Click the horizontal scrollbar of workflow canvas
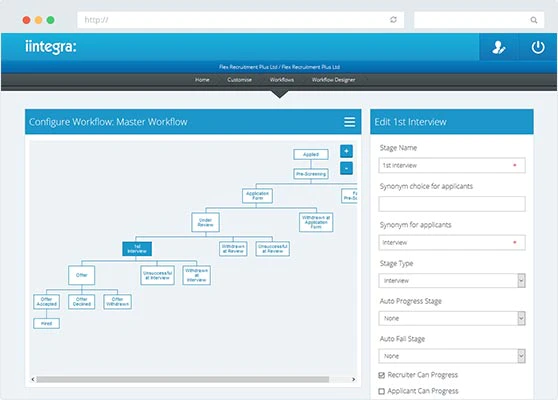Screen dimensions: 558x400 [183, 379]
